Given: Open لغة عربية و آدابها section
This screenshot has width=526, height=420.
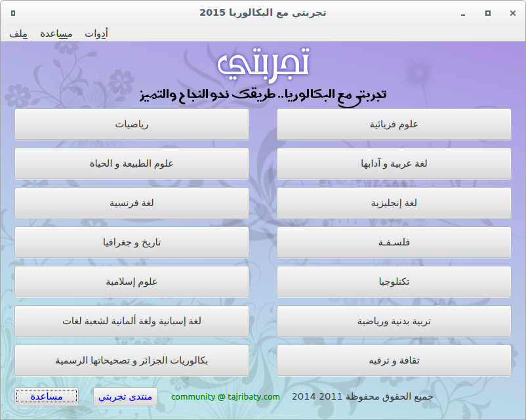Looking at the screenshot, I should click(x=394, y=163).
